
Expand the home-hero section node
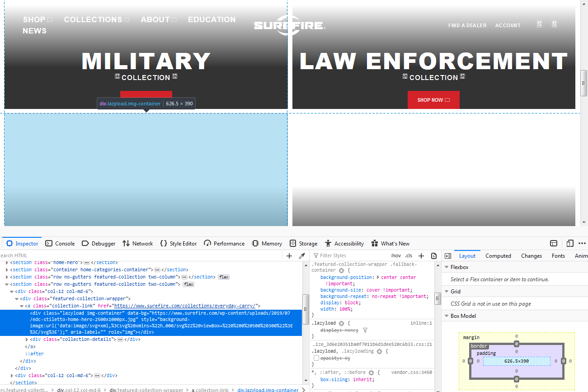tap(7, 263)
